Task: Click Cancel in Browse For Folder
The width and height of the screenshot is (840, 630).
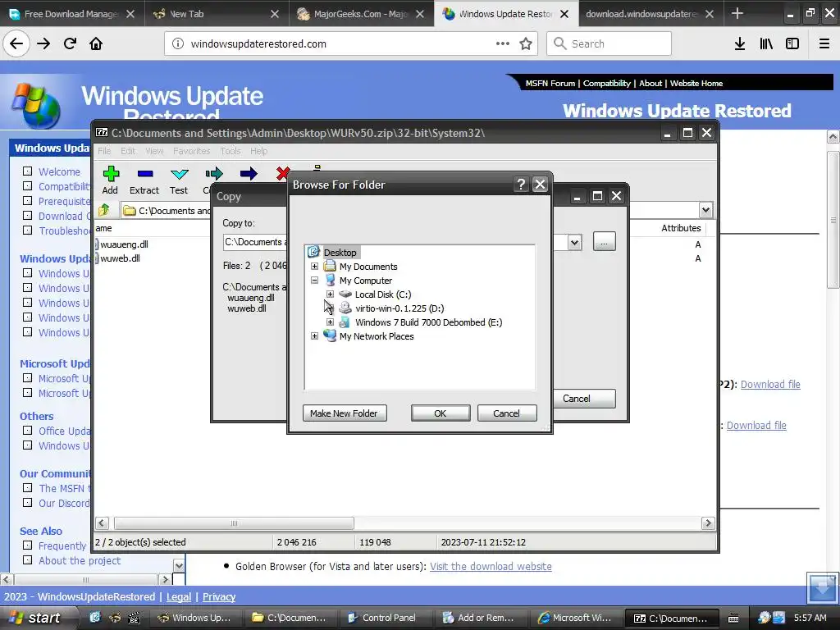Action: (506, 413)
